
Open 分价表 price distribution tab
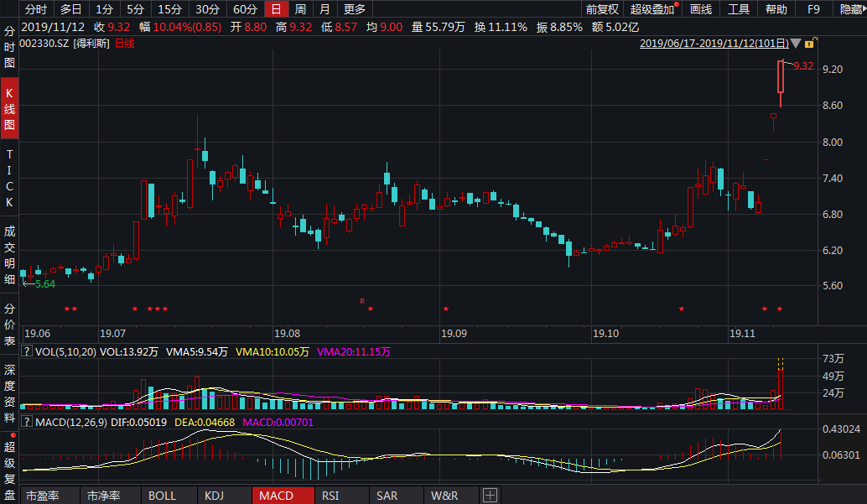coord(9,325)
